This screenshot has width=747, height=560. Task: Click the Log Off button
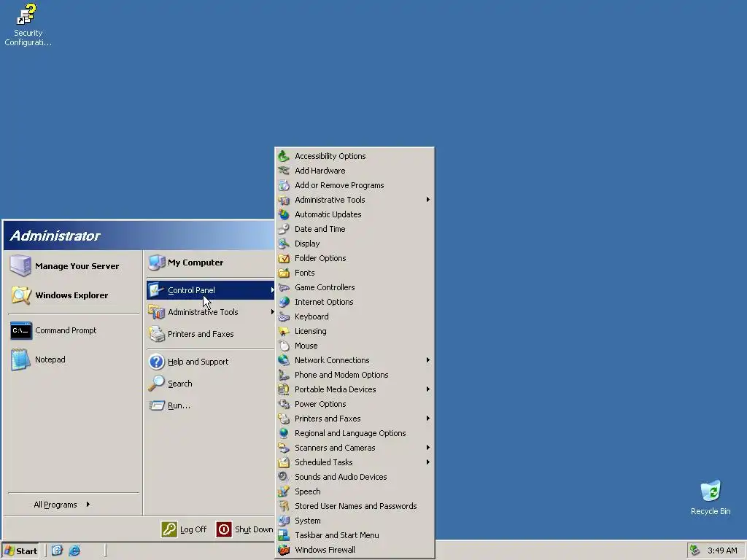(185, 529)
